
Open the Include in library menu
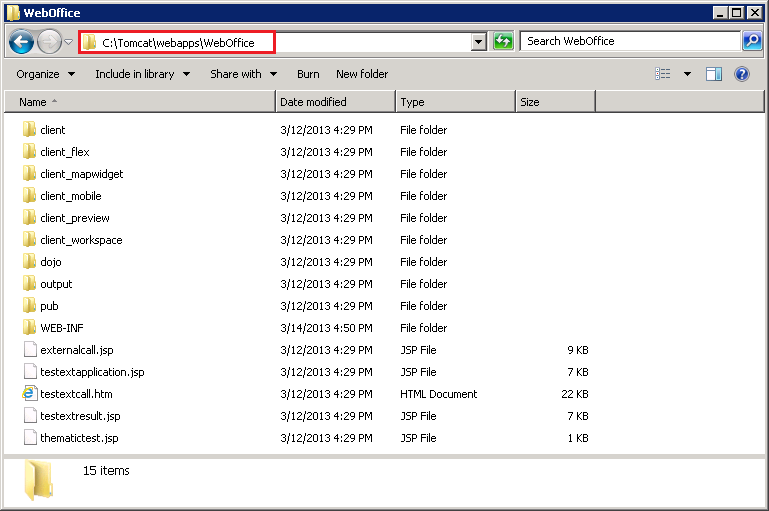coord(142,74)
